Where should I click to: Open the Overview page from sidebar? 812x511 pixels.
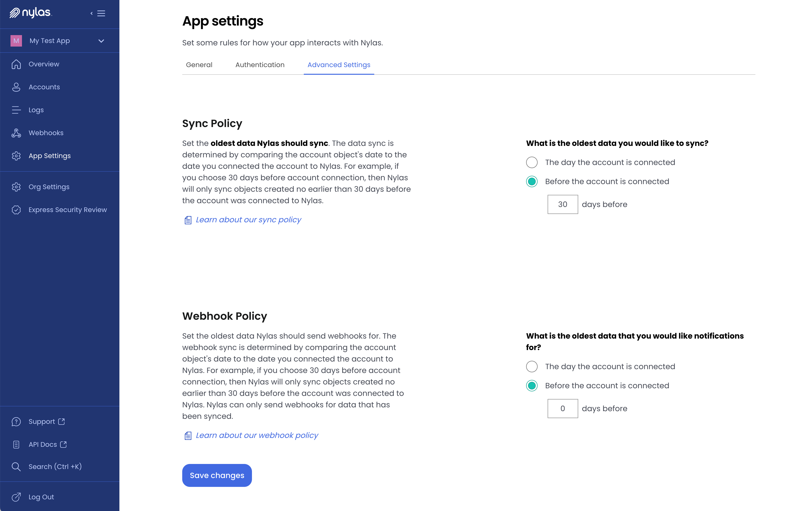point(44,64)
